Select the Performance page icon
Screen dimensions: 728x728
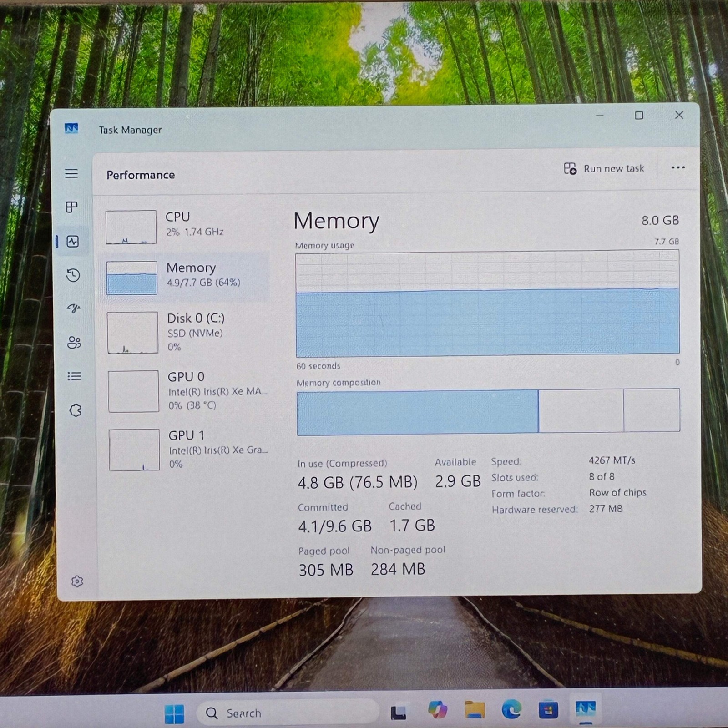(73, 241)
